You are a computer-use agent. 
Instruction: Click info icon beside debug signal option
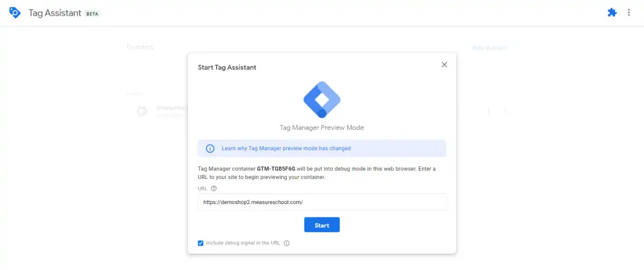click(x=287, y=243)
